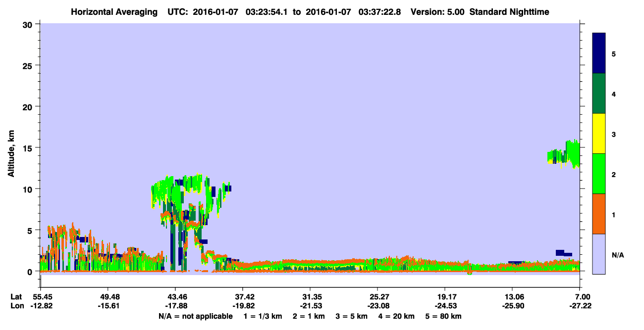Click longitude value -27.22

(x=580, y=306)
